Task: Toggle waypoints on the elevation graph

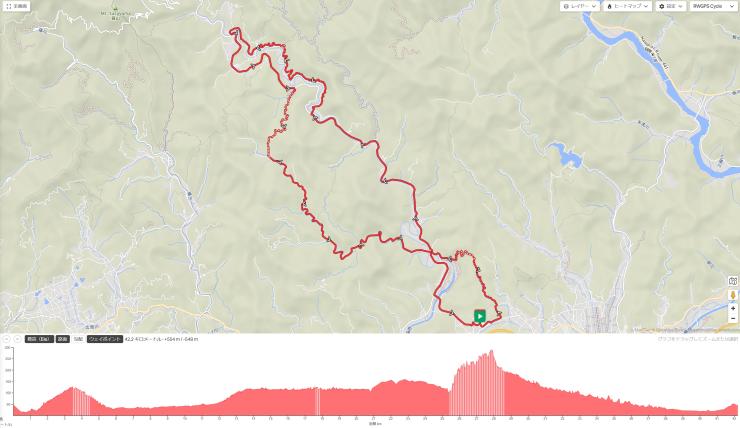Action: [x=105, y=339]
